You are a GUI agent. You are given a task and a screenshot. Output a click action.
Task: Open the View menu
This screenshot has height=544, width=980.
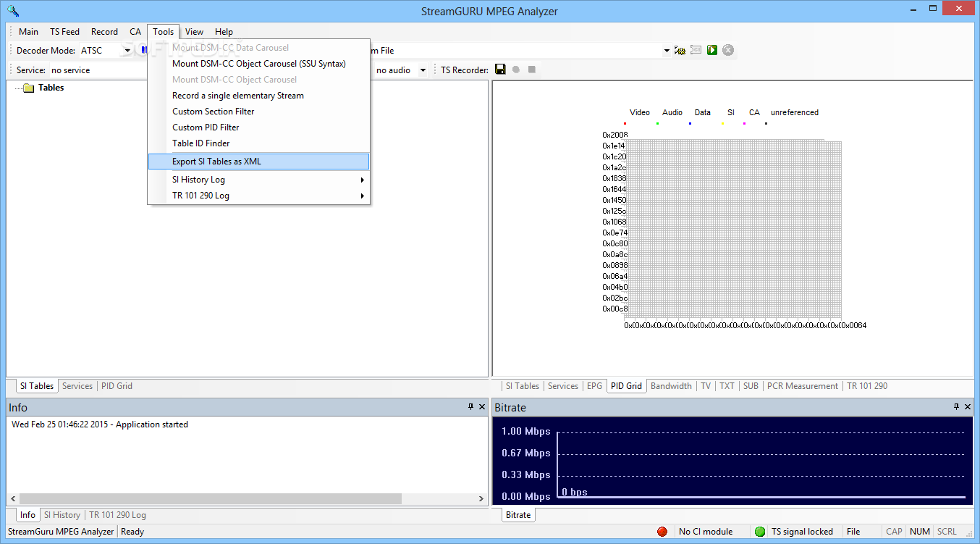coord(194,32)
